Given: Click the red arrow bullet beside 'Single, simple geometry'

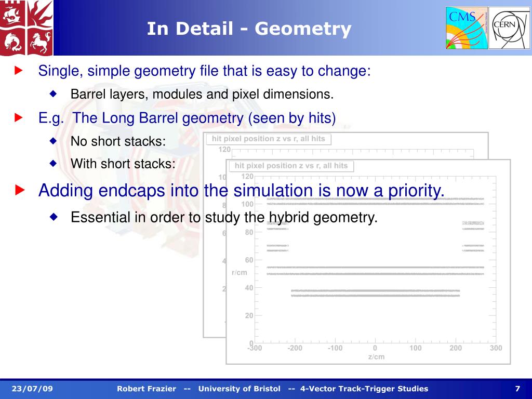Looking at the screenshot, I should (x=19, y=71).
